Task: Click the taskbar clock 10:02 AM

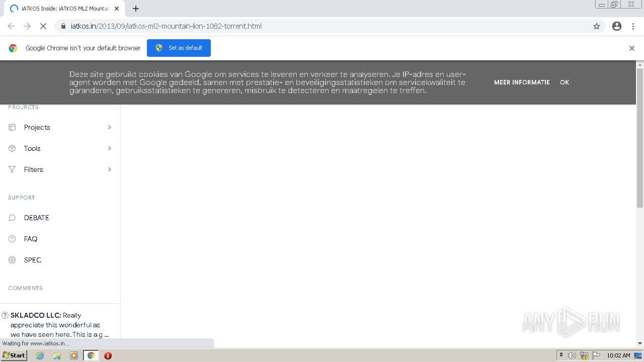Action: (x=618, y=355)
